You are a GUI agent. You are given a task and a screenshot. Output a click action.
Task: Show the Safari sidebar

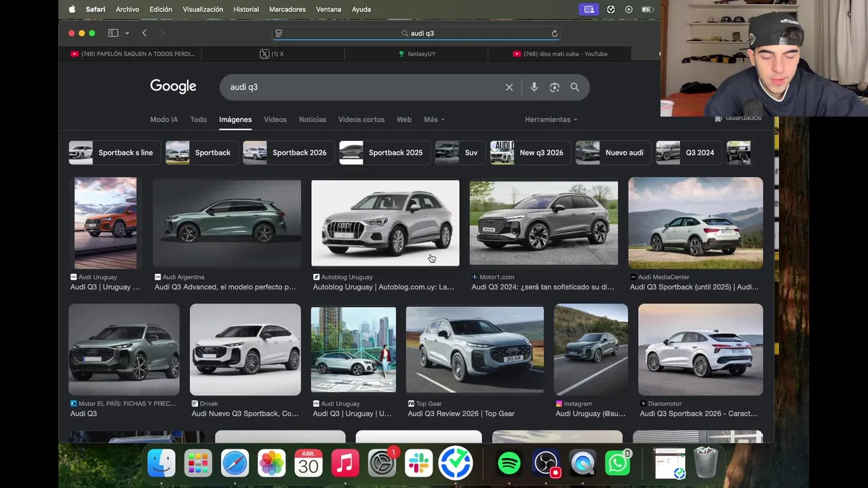tap(113, 33)
